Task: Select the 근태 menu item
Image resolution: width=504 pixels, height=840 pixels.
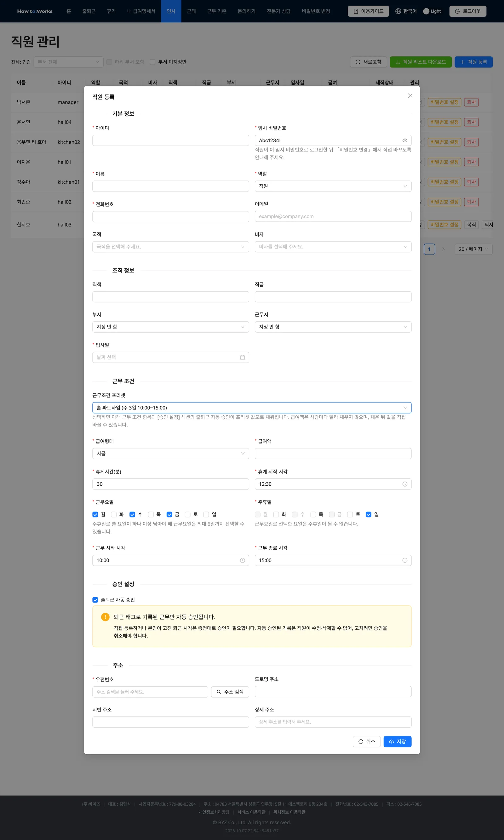Action: [x=191, y=11]
